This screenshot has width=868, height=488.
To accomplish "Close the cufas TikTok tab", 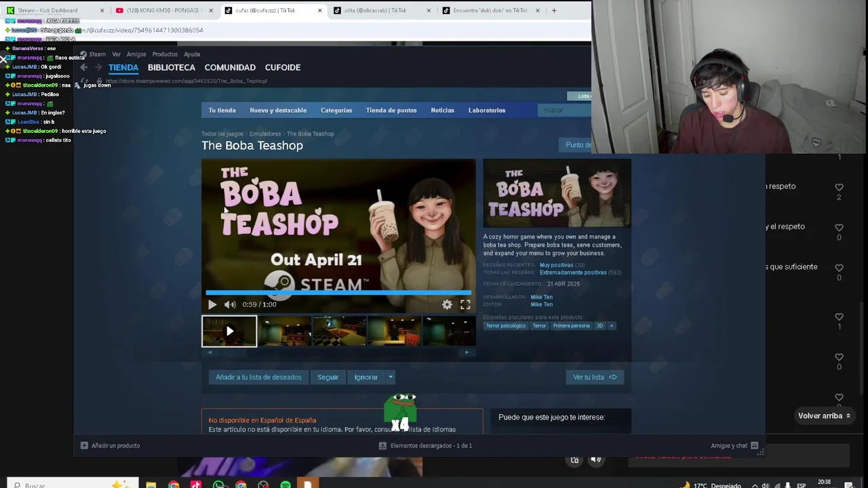I will click(x=319, y=10).
